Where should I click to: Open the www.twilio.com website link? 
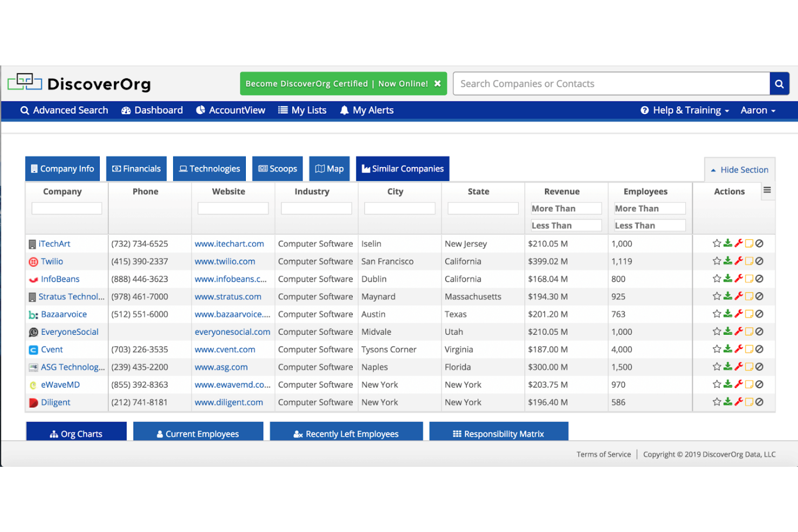coord(225,261)
